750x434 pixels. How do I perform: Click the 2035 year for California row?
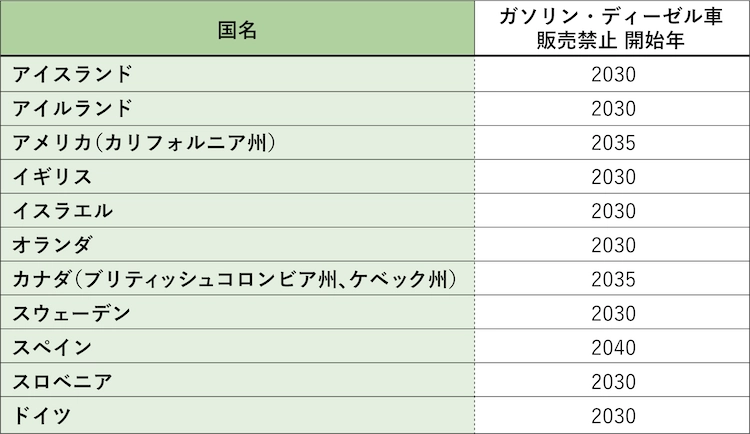click(613, 143)
